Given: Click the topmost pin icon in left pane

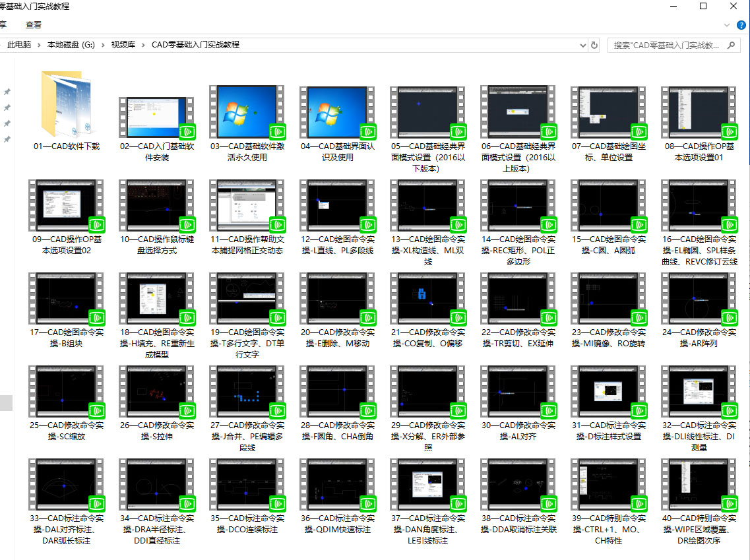Looking at the screenshot, I should (7, 92).
